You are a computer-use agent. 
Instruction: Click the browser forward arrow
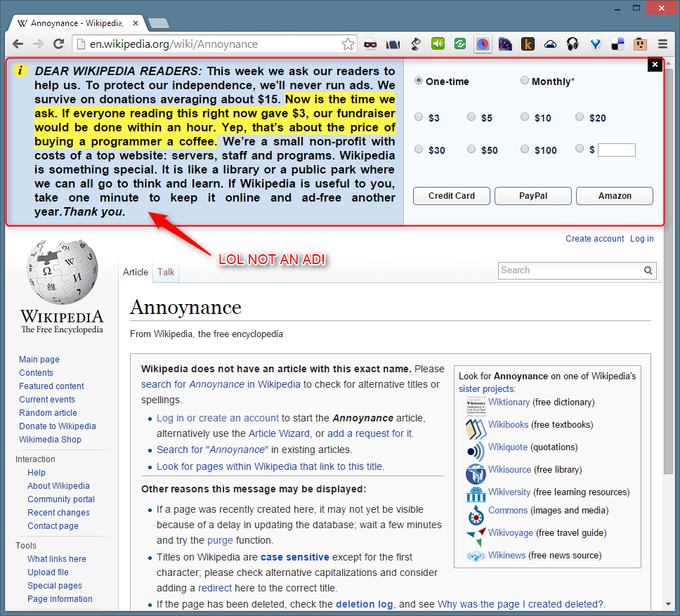pos(38,44)
